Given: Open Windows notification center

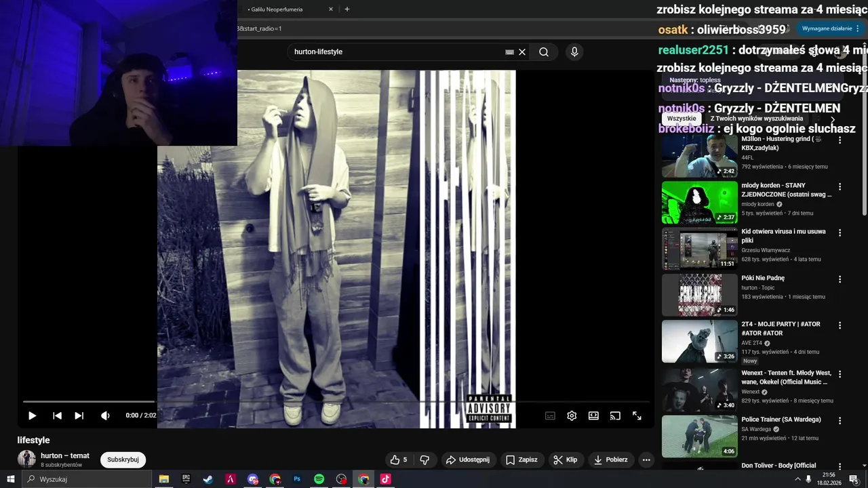Looking at the screenshot, I should 854,479.
